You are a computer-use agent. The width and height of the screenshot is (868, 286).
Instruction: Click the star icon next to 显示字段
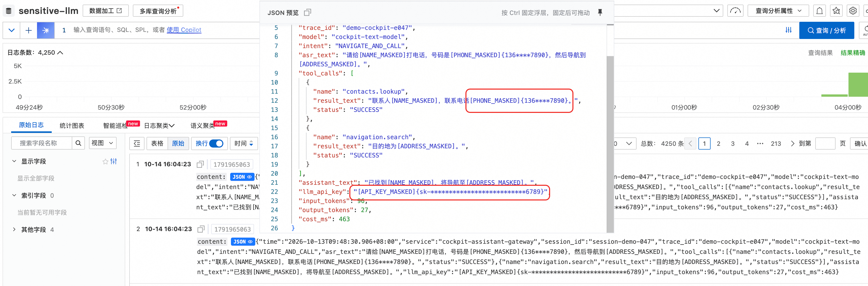click(105, 161)
